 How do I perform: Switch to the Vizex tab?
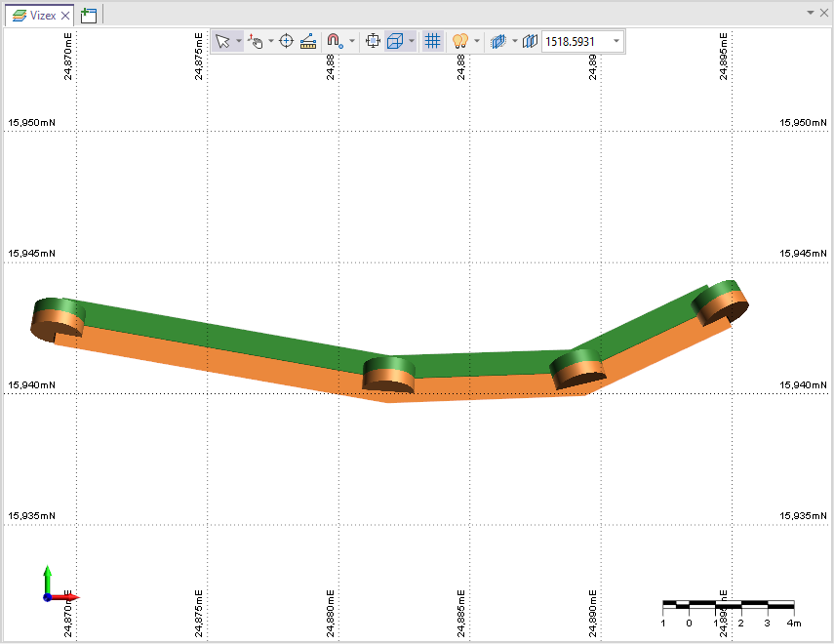tap(37, 15)
